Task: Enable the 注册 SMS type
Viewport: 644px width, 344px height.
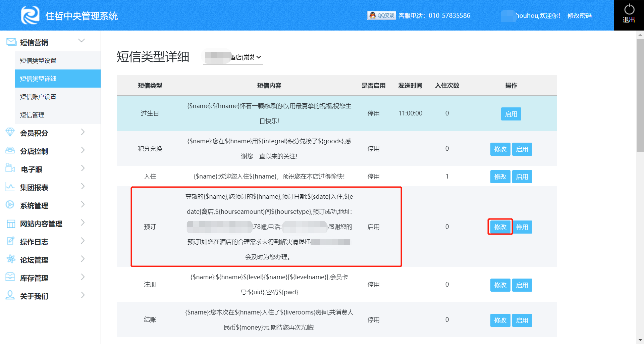Action: [522, 285]
